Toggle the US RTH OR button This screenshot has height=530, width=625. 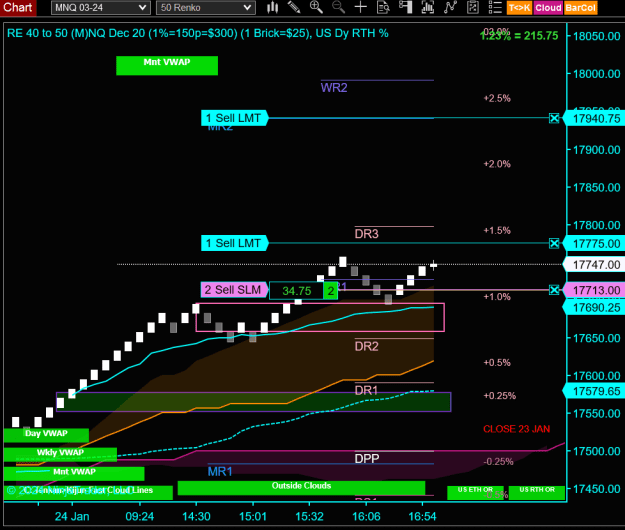[537, 492]
